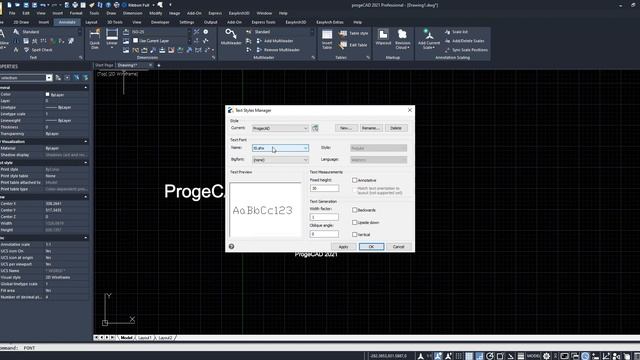Click Remove Multileader in the ribbon
Viewport: 640px width, 360px height.
[278, 50]
